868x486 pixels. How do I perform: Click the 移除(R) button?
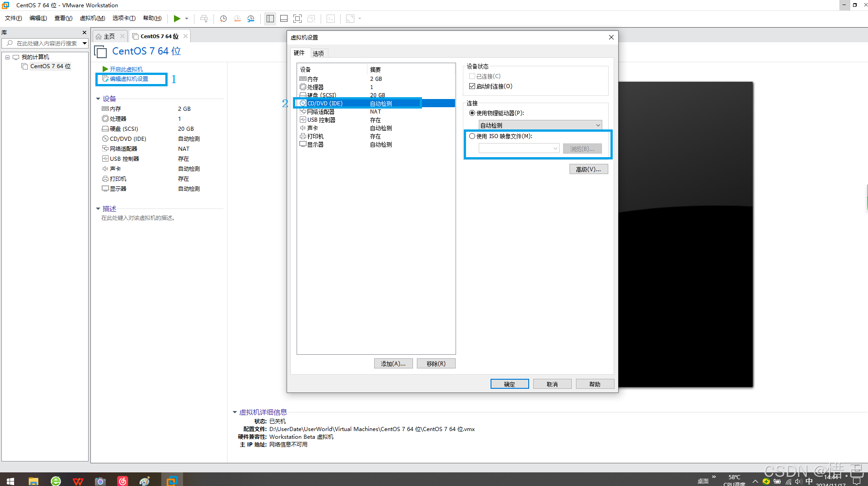436,364
